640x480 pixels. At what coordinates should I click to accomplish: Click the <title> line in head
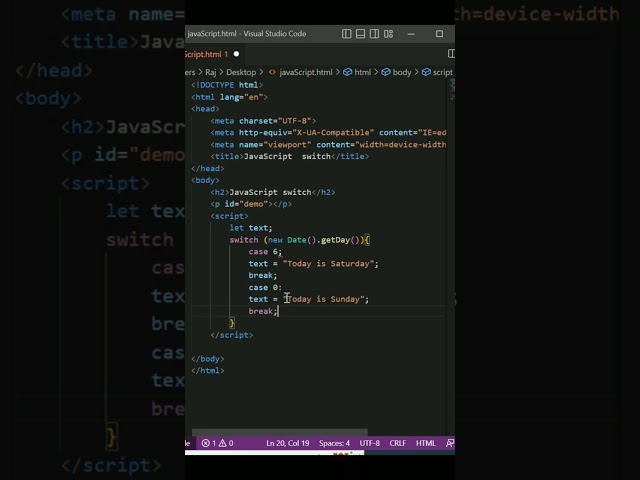pyautogui.click(x=290, y=156)
